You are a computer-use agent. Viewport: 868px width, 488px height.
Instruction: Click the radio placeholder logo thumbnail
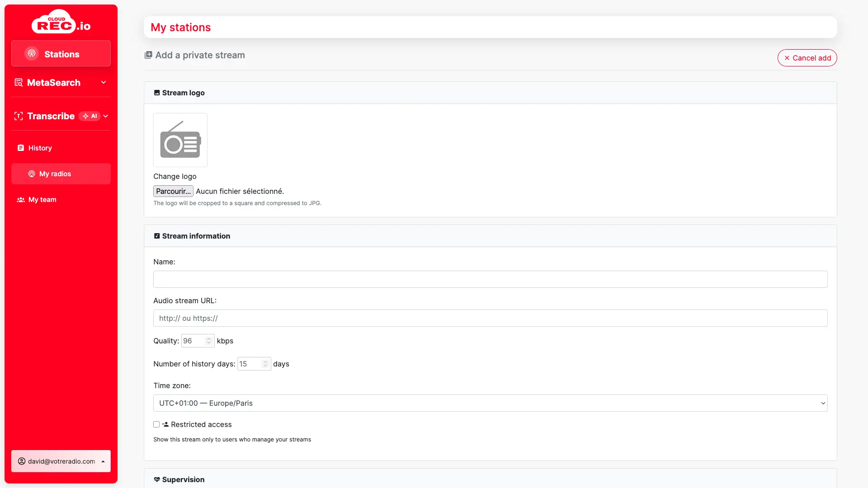pyautogui.click(x=180, y=140)
